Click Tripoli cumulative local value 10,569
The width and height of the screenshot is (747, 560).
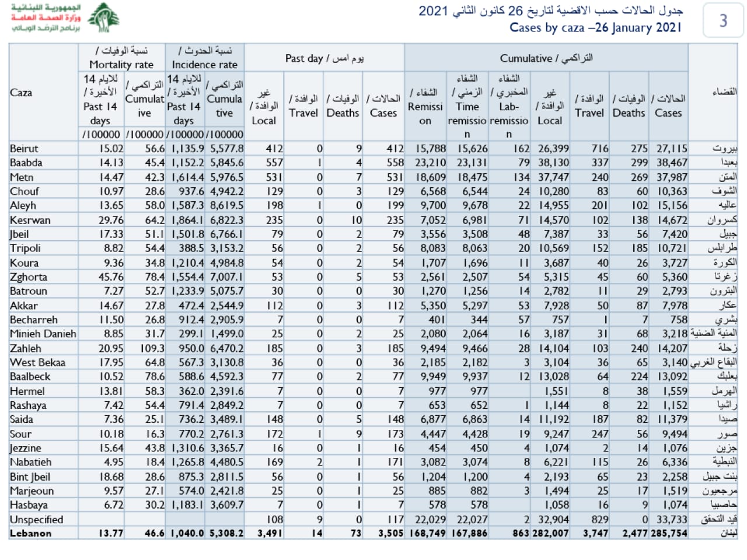pyautogui.click(x=553, y=248)
